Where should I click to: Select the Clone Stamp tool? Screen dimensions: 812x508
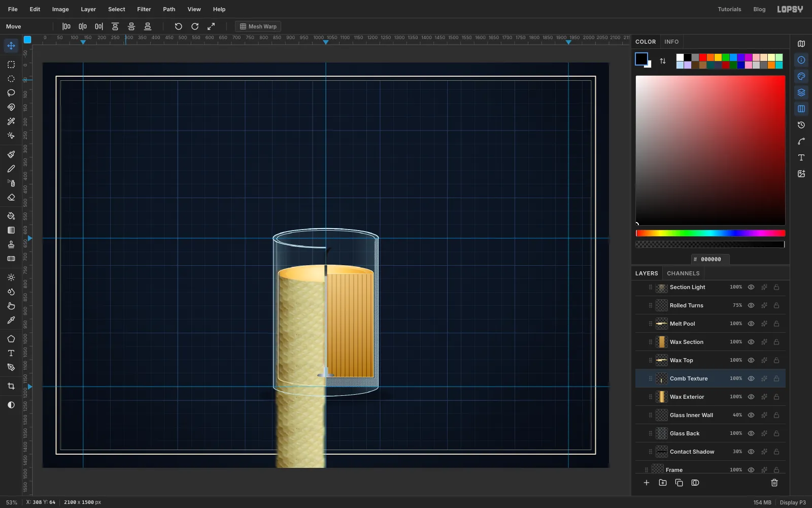[x=11, y=244]
